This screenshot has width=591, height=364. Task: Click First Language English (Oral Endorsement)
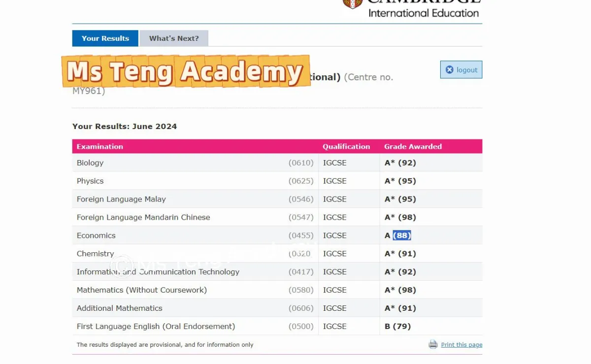coord(156,327)
